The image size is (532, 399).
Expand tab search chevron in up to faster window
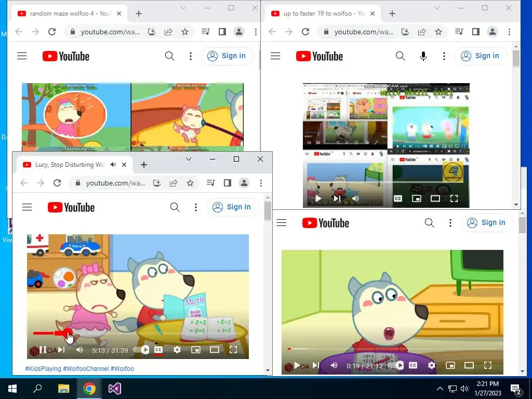click(437, 8)
